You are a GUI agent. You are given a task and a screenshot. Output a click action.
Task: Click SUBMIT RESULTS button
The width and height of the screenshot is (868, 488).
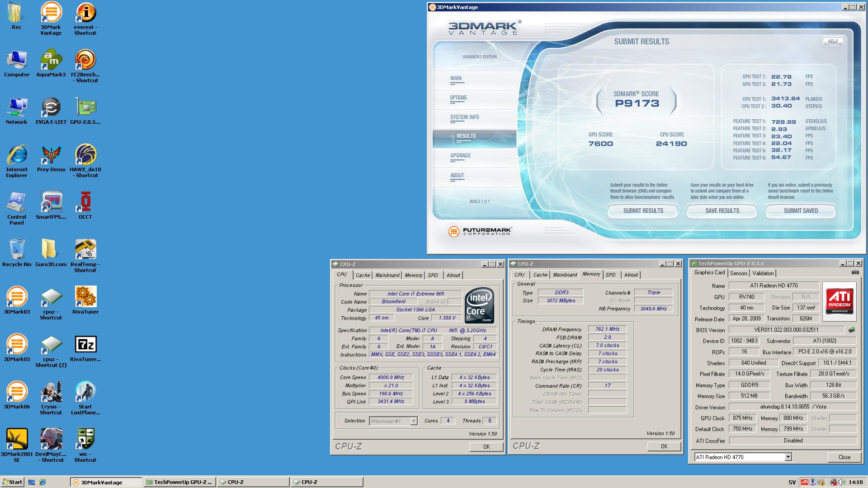tap(643, 211)
